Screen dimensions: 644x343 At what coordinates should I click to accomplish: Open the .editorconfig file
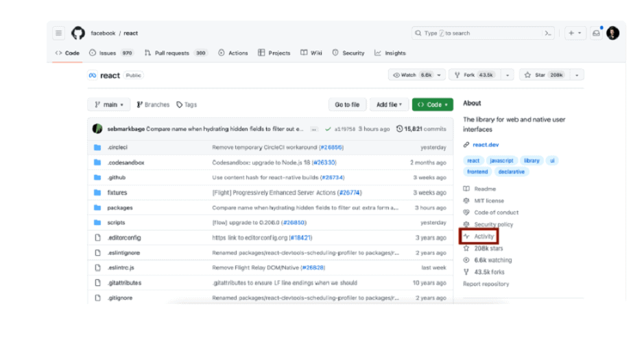(124, 238)
